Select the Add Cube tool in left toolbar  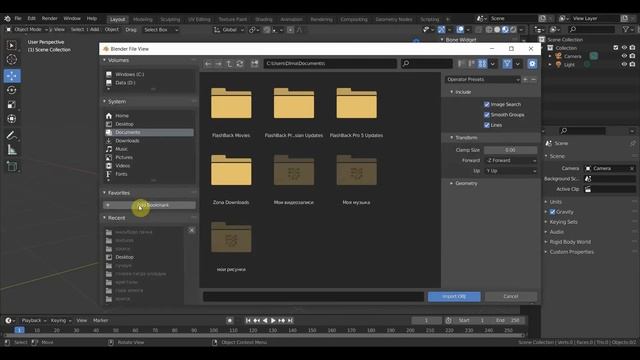tap(11, 167)
